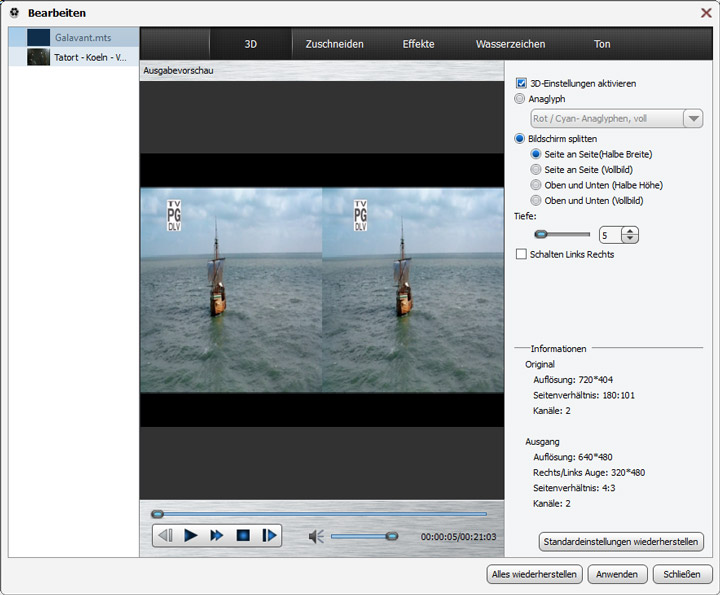The image size is (720, 595).
Task: Click the left-eye video preview image
Action: coord(231,290)
